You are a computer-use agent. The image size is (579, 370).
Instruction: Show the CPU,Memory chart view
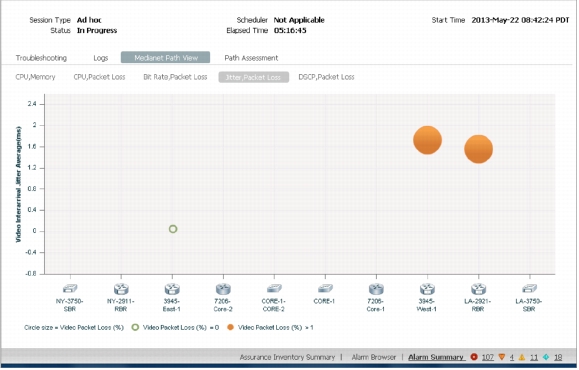(35, 77)
